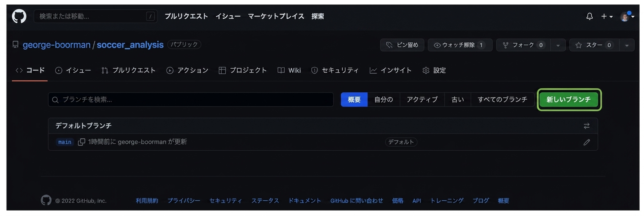Open API footer link
The width and height of the screenshot is (644, 216).
click(x=417, y=201)
